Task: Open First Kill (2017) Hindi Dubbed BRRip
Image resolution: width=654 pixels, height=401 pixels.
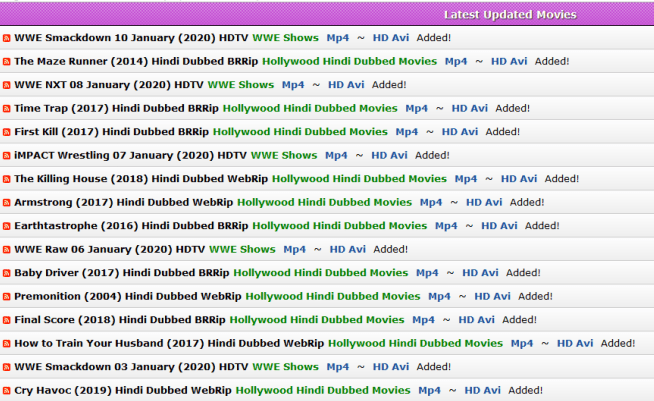Action: click(x=111, y=132)
